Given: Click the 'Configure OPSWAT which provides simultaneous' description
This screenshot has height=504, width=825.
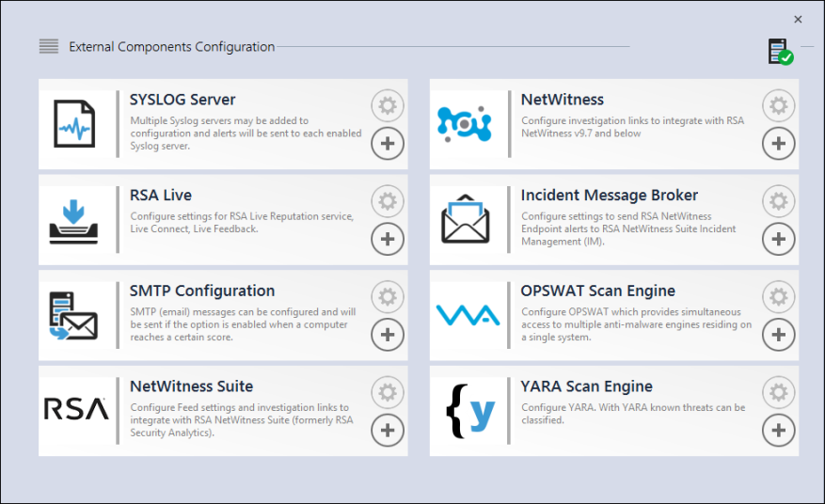Looking at the screenshot, I should point(636,324).
